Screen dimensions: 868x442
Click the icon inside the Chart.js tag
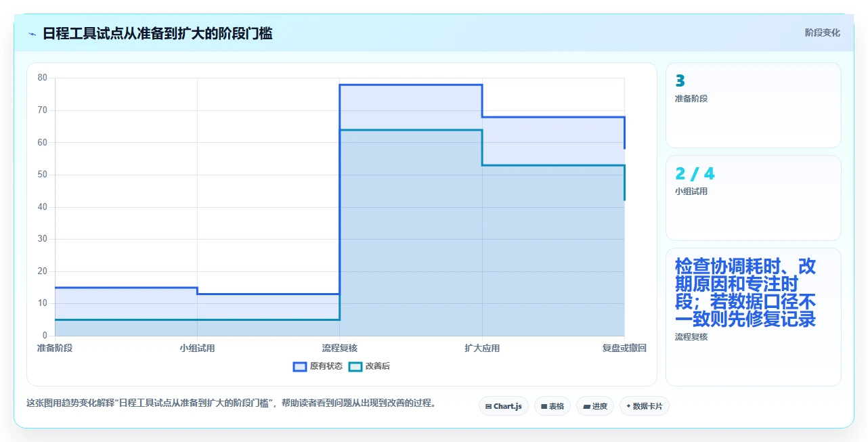coord(488,406)
